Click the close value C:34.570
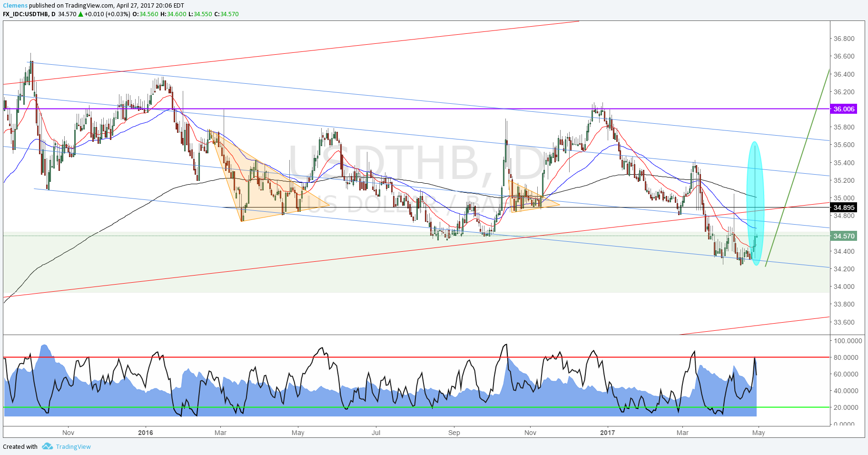The image size is (868, 455). point(227,14)
